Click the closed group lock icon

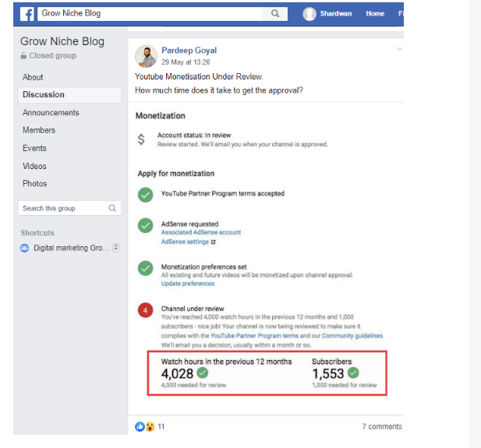click(x=23, y=55)
